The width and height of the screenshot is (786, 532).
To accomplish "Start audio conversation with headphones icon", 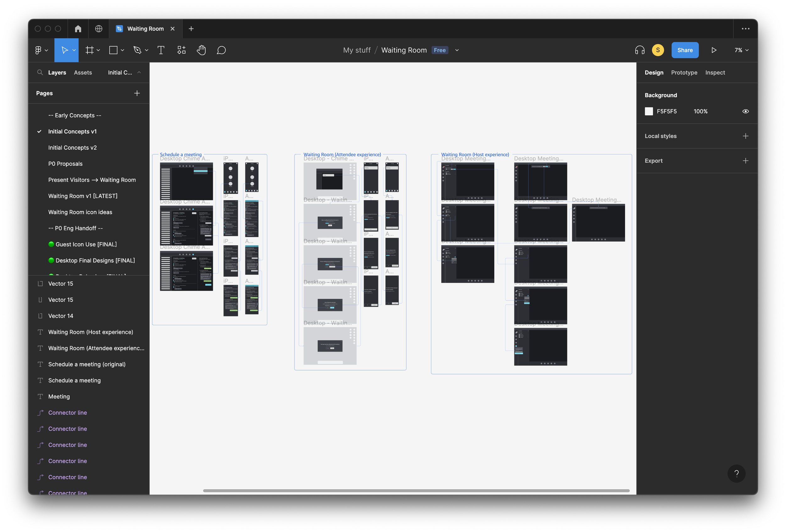I will click(639, 50).
